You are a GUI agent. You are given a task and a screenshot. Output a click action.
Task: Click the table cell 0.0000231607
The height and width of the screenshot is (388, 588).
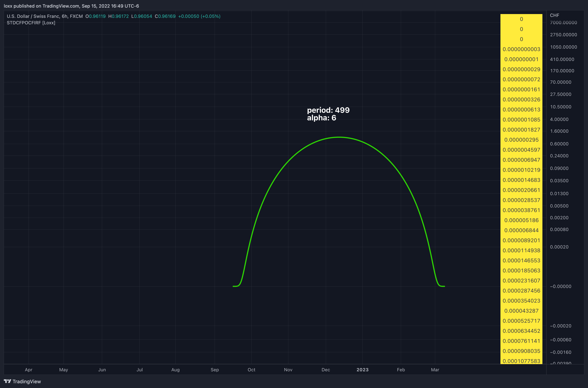tap(521, 281)
